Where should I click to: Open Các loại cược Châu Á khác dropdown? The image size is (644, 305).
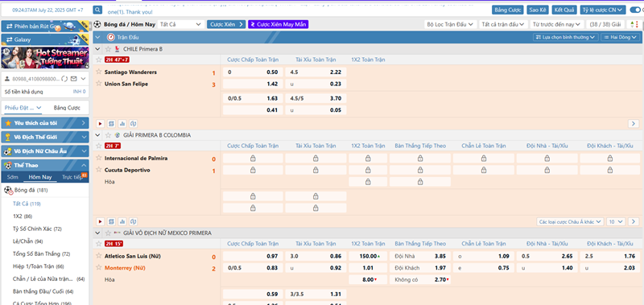570,221
